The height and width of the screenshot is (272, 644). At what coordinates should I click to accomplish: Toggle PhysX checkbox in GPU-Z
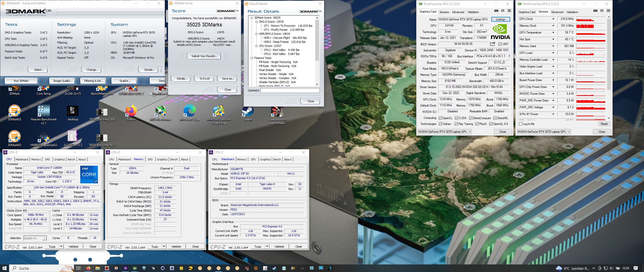(x=477, y=124)
